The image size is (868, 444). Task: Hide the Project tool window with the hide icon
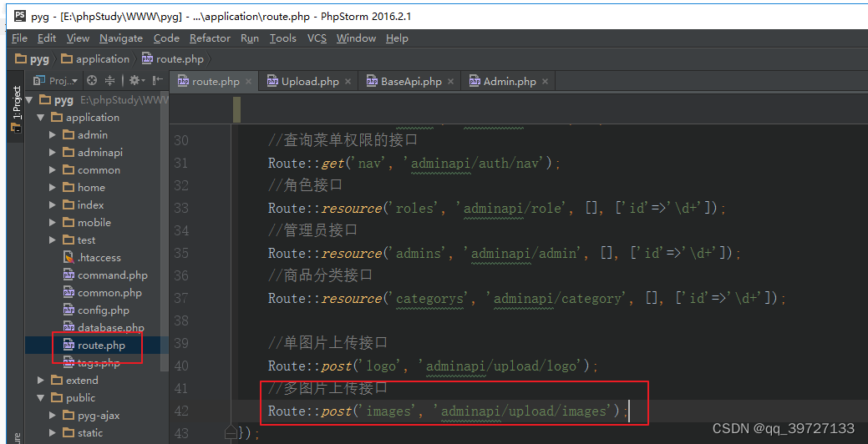(158, 81)
